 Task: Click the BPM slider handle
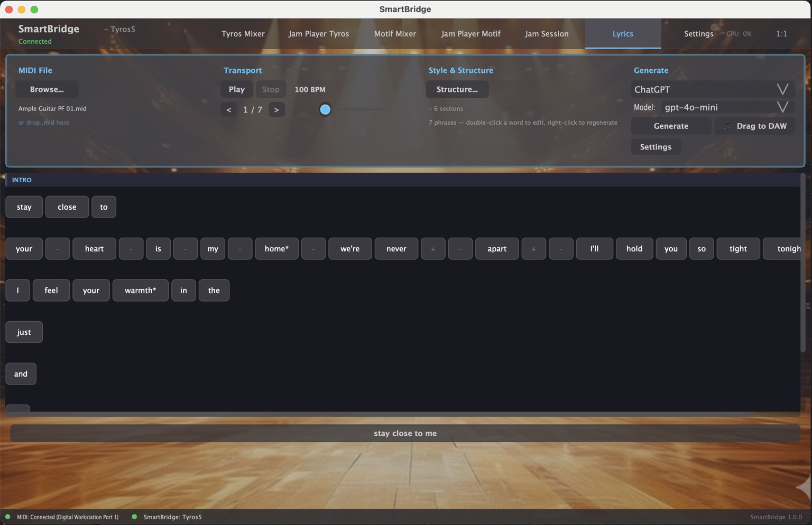click(x=325, y=109)
